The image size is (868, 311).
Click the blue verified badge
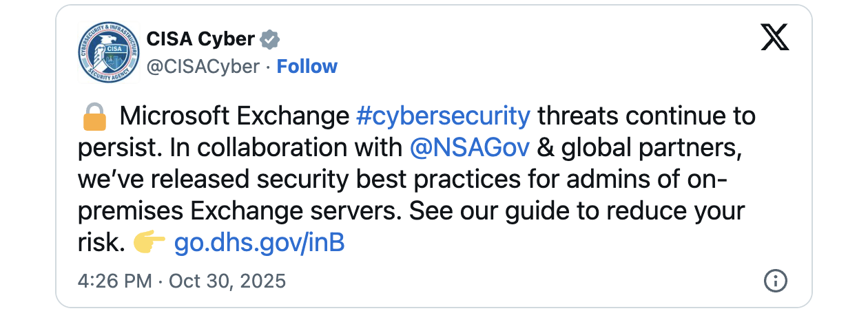[x=269, y=40]
